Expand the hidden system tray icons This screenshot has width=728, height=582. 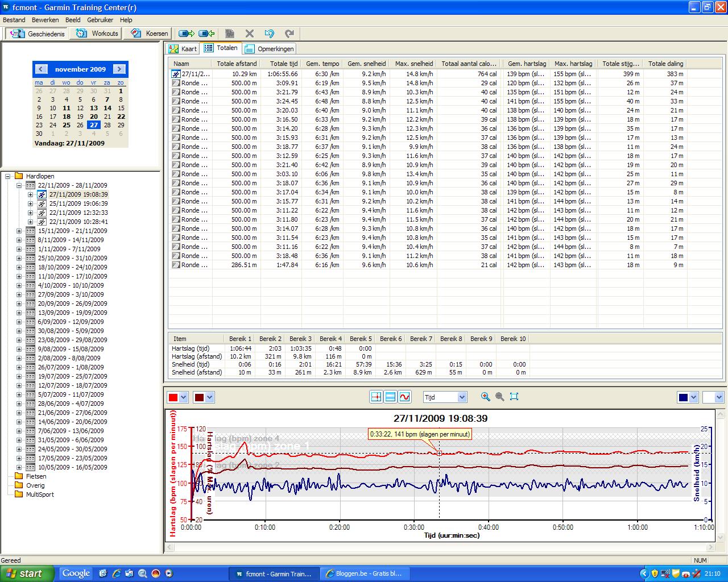[644, 573]
